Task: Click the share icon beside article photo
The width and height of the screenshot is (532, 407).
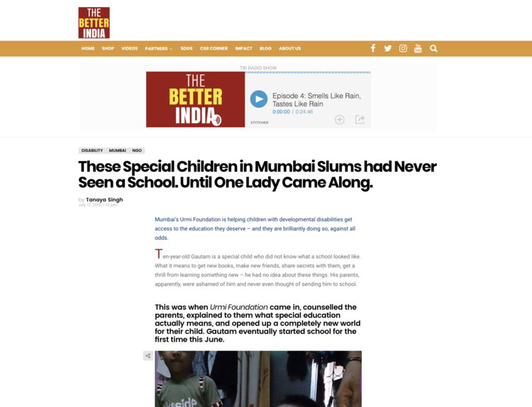Action: pyautogui.click(x=148, y=356)
